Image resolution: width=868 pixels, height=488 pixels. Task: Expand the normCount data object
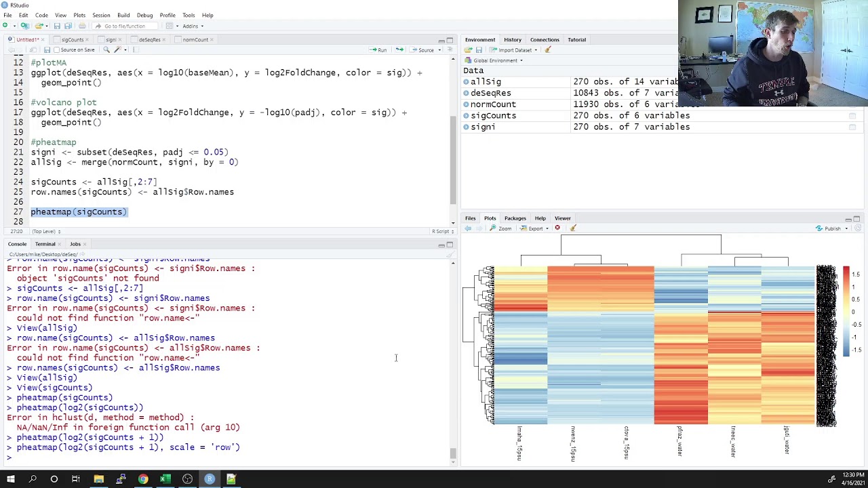(467, 104)
